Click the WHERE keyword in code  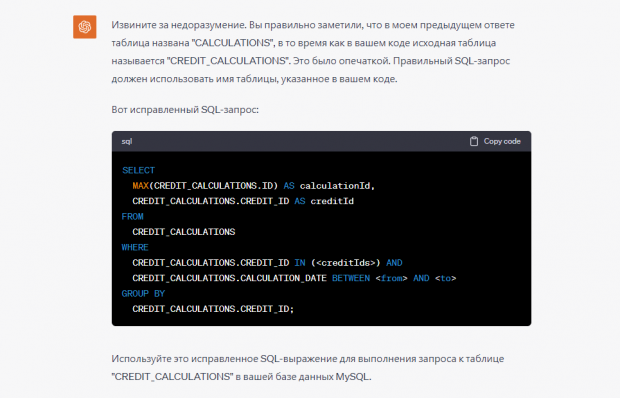pyautogui.click(x=135, y=247)
